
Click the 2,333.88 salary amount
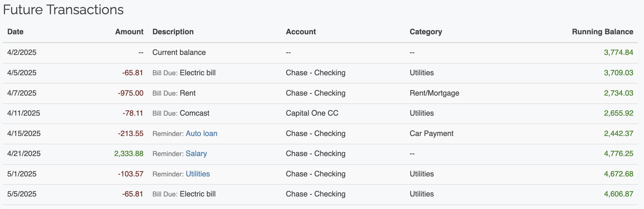pos(129,154)
